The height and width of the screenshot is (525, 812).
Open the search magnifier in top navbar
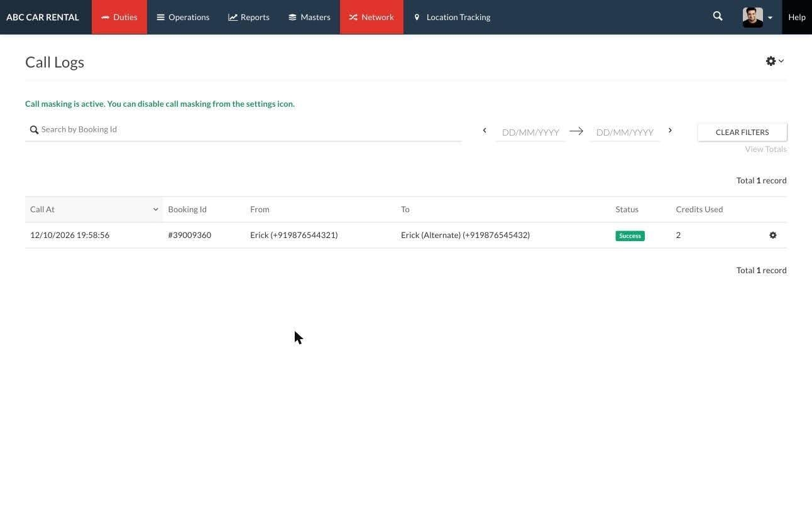click(x=718, y=16)
